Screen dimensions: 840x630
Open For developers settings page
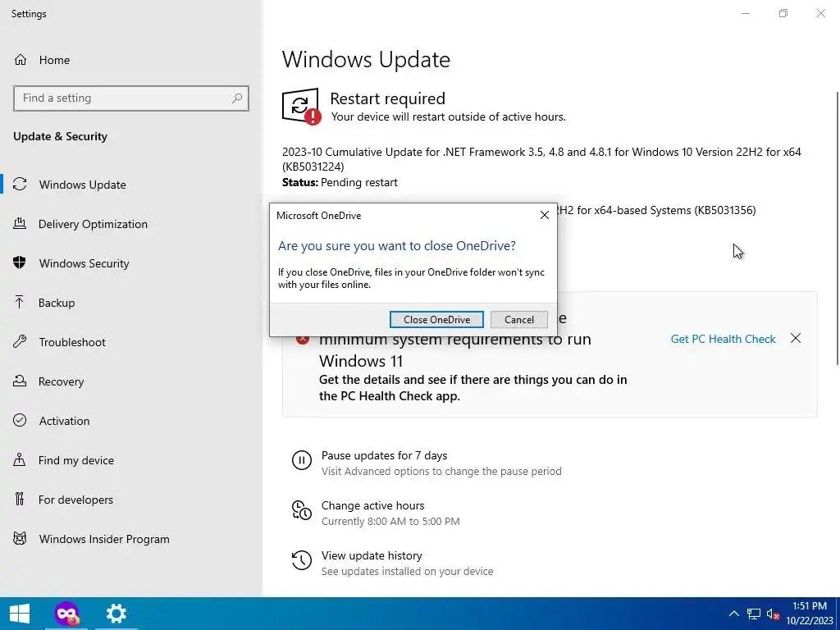point(131,500)
